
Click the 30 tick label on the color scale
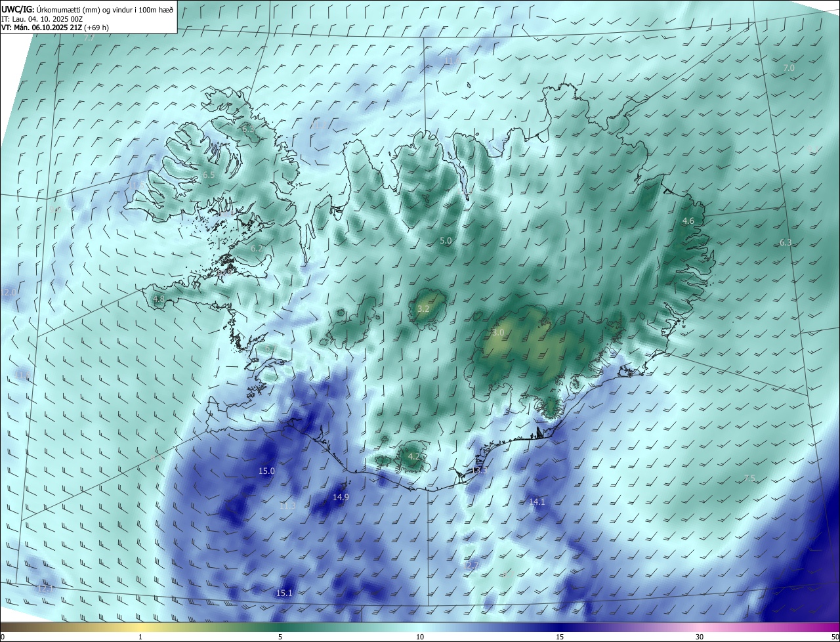point(700,637)
